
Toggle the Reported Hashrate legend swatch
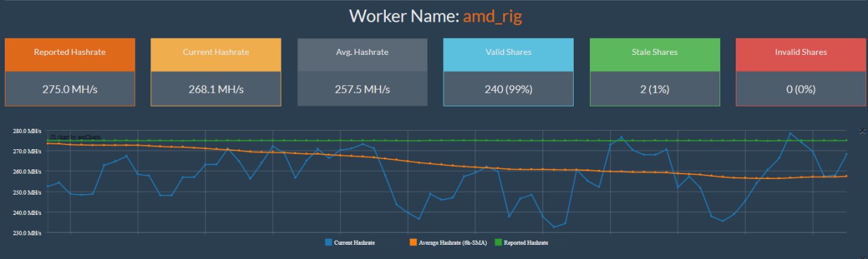498,242
